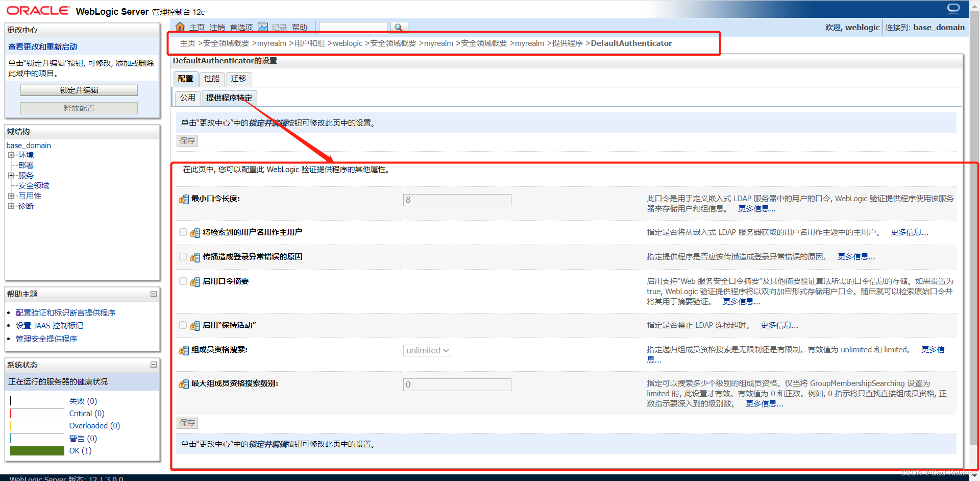
Task: Click the 最小口令长度 input field
Action: click(456, 200)
